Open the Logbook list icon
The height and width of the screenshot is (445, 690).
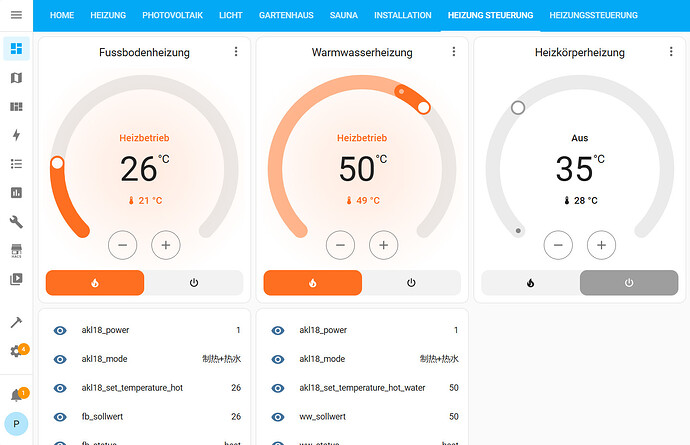click(16, 164)
